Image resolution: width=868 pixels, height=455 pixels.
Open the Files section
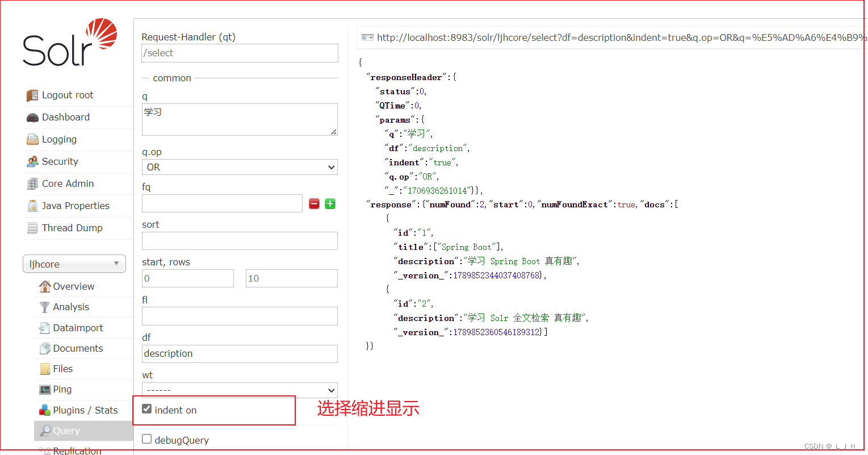click(62, 369)
